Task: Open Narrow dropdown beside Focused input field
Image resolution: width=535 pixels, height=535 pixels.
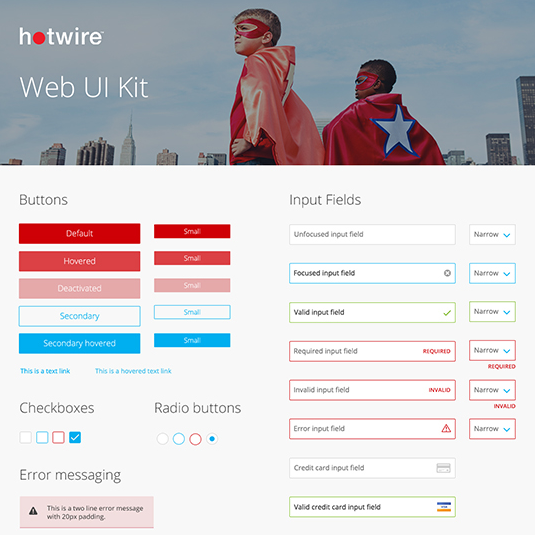Action: point(492,273)
